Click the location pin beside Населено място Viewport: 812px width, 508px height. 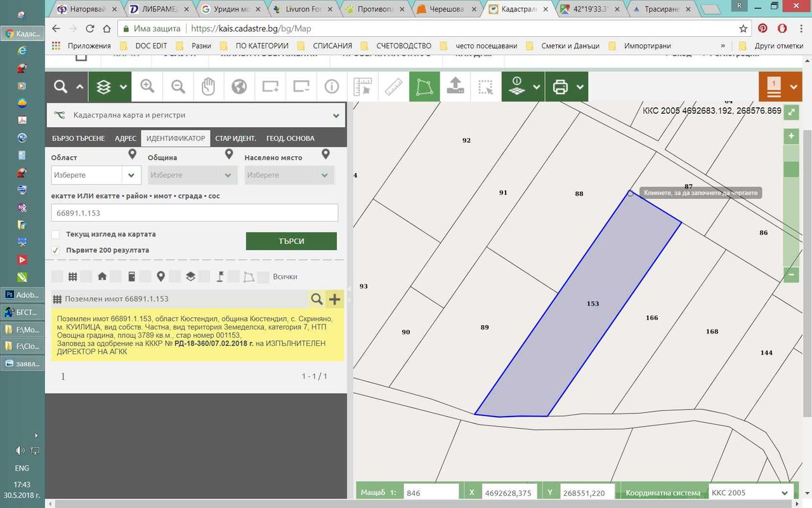click(325, 154)
